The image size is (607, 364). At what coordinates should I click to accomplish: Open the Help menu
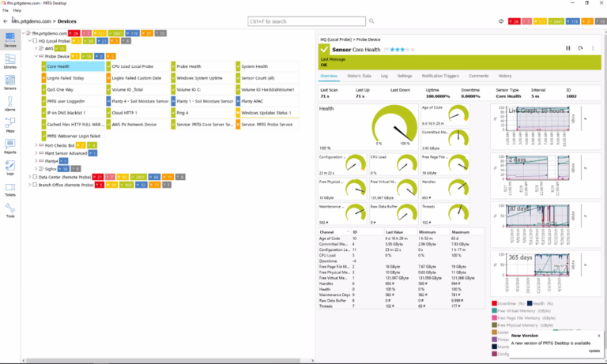coord(17,10)
